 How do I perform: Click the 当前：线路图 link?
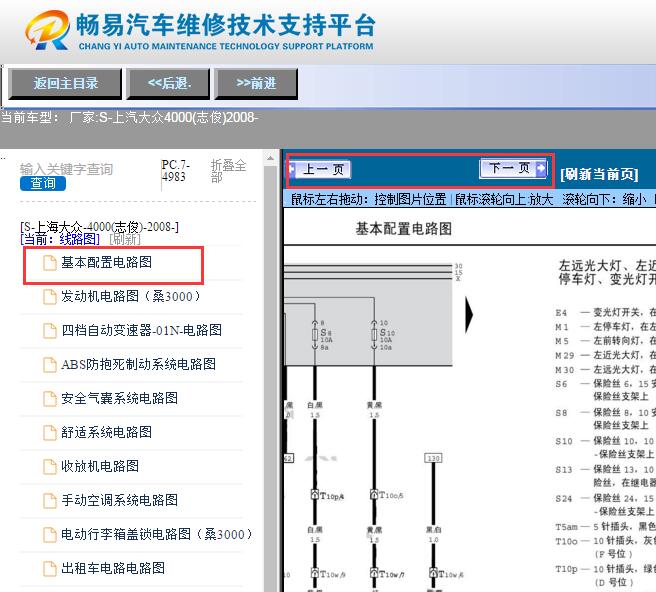60,239
